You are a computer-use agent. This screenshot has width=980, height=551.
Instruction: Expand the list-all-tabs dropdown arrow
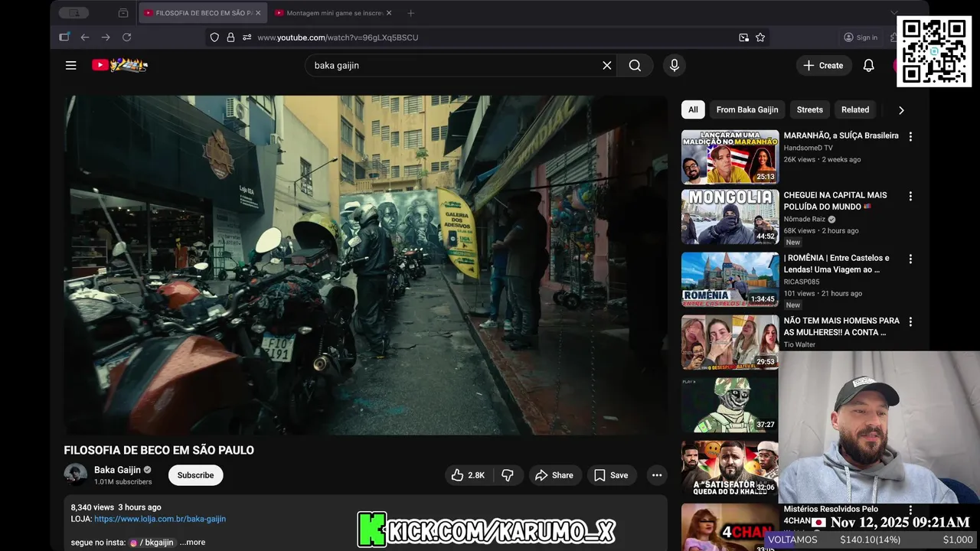pyautogui.click(x=893, y=13)
